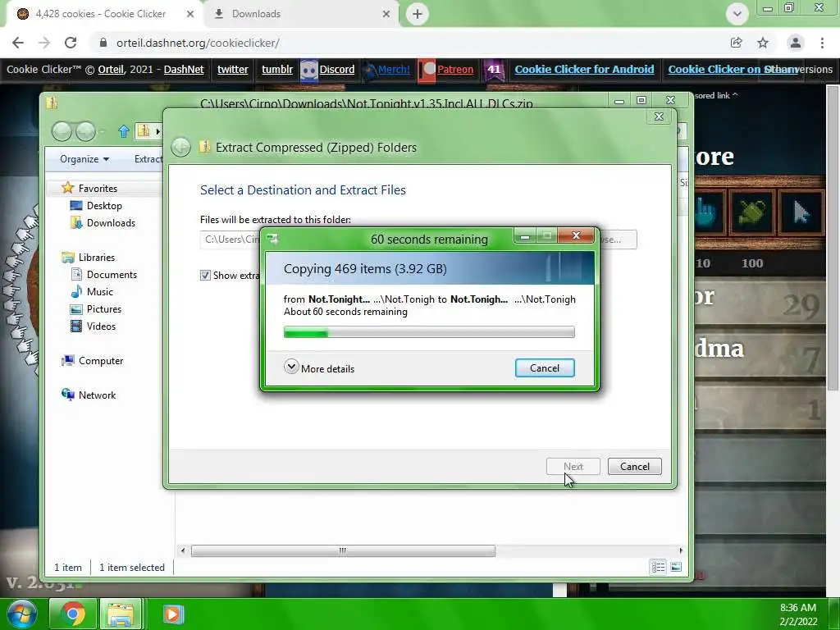Switch Explorer to large icons view
Screen dimensions: 840x630
[x=676, y=567]
